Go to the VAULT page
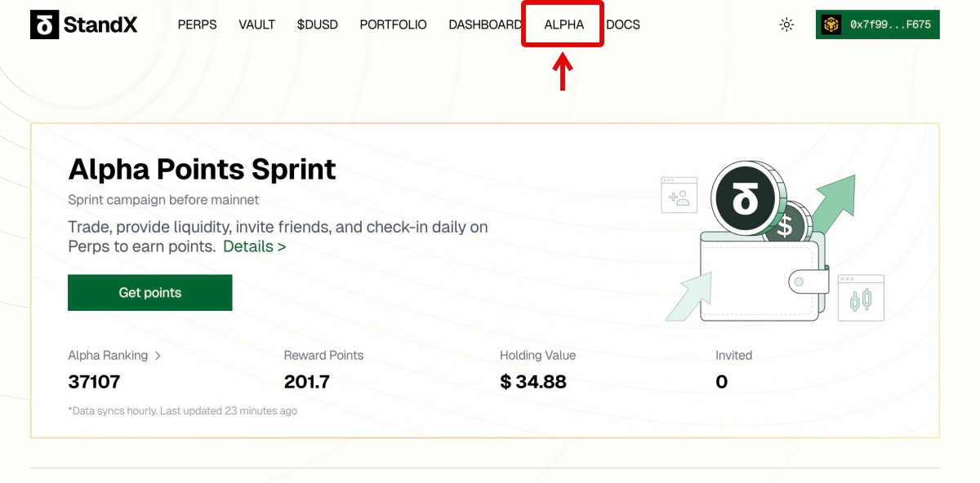This screenshot has height=483, width=980. (x=256, y=25)
